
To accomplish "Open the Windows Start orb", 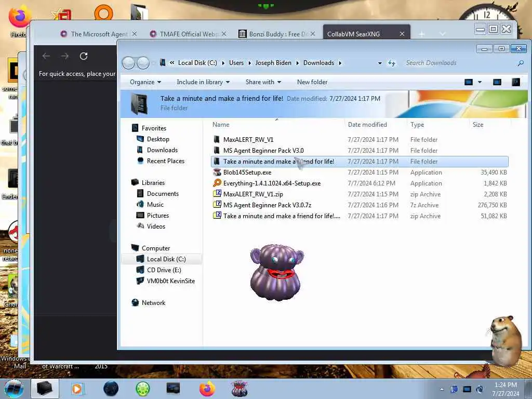I will pyautogui.click(x=14, y=389).
